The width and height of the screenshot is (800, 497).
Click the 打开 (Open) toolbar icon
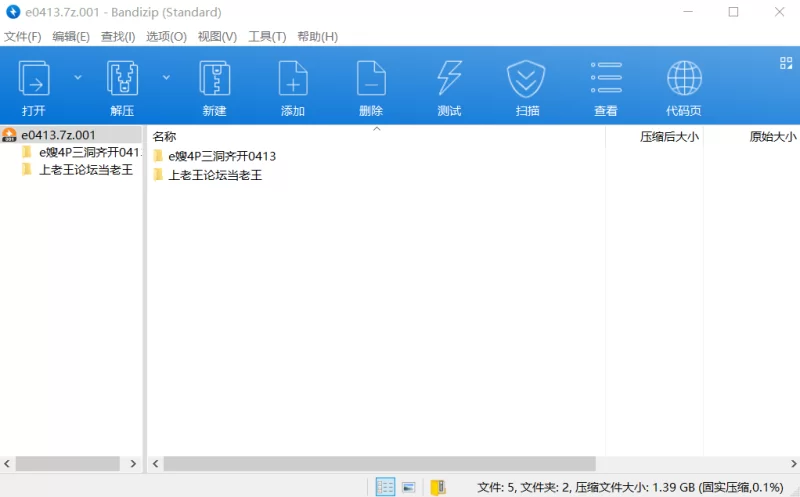(x=34, y=79)
